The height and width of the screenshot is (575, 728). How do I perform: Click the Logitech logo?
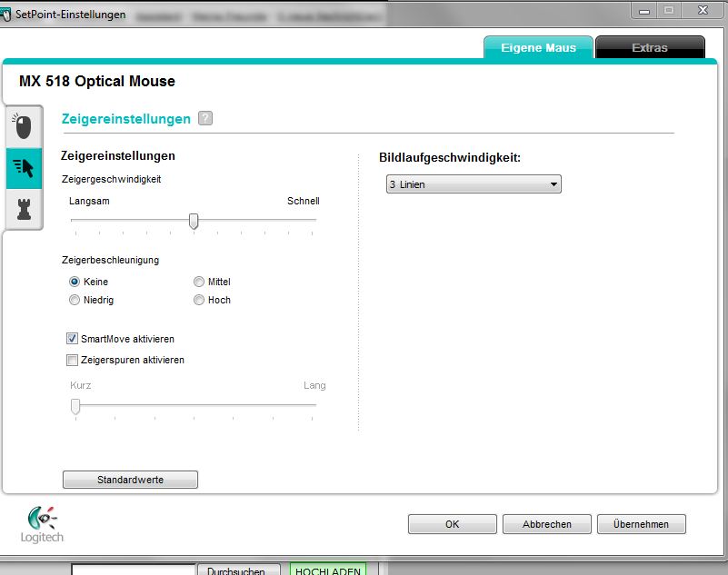42,525
